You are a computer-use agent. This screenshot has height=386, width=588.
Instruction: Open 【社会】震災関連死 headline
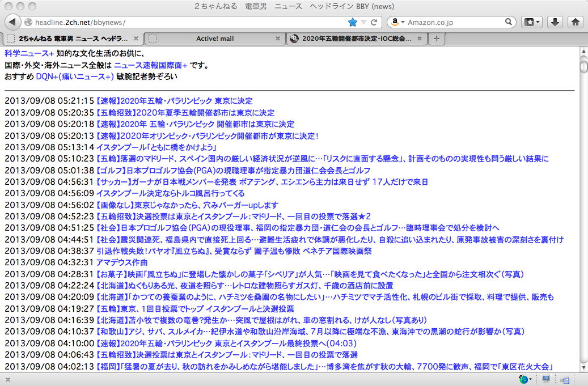[330, 239]
